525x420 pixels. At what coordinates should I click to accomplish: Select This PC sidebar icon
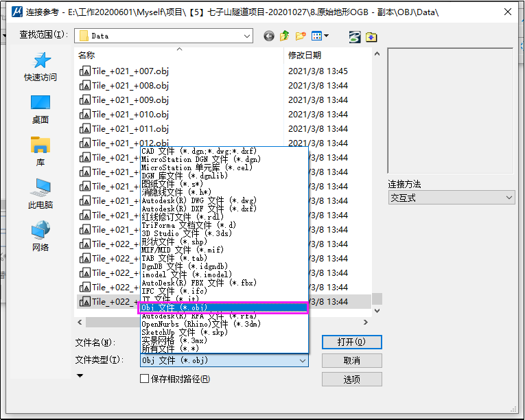point(40,194)
